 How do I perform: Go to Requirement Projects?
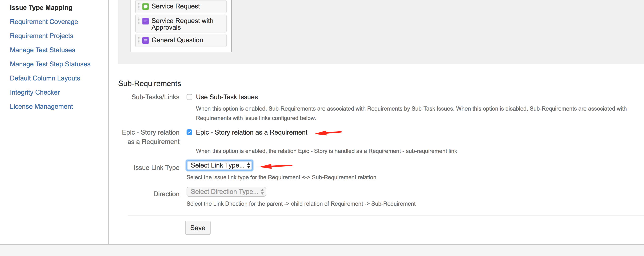point(41,36)
